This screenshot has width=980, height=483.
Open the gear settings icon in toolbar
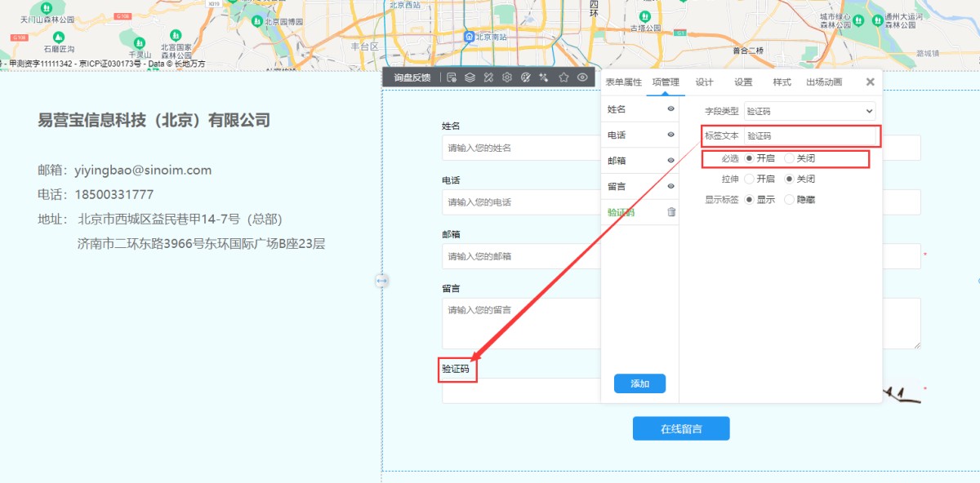[507, 78]
